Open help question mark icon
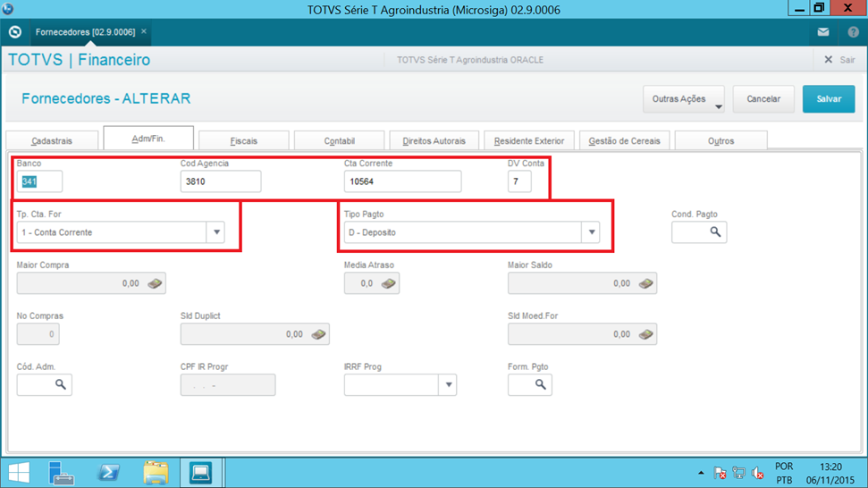Image resolution: width=868 pixels, height=488 pixels. click(853, 32)
